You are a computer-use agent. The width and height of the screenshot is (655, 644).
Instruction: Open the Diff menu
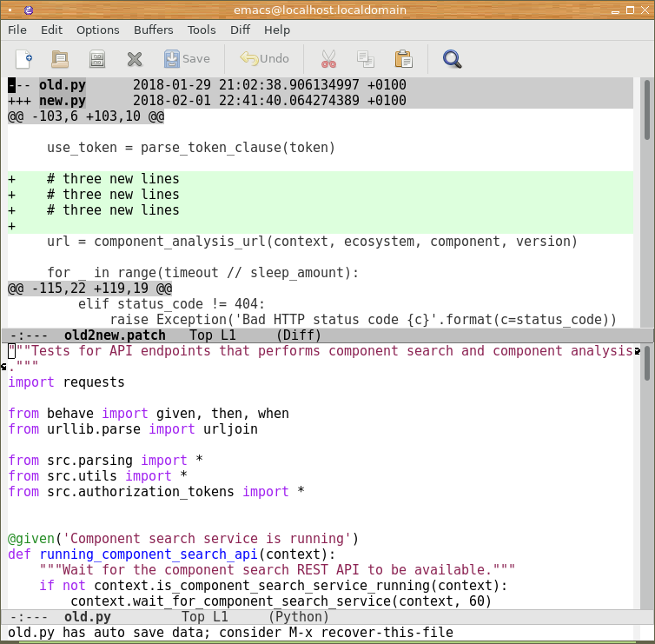tap(240, 30)
